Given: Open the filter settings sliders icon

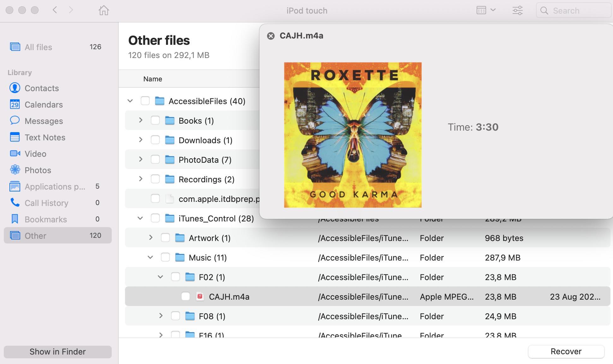Looking at the screenshot, I should 518,10.
